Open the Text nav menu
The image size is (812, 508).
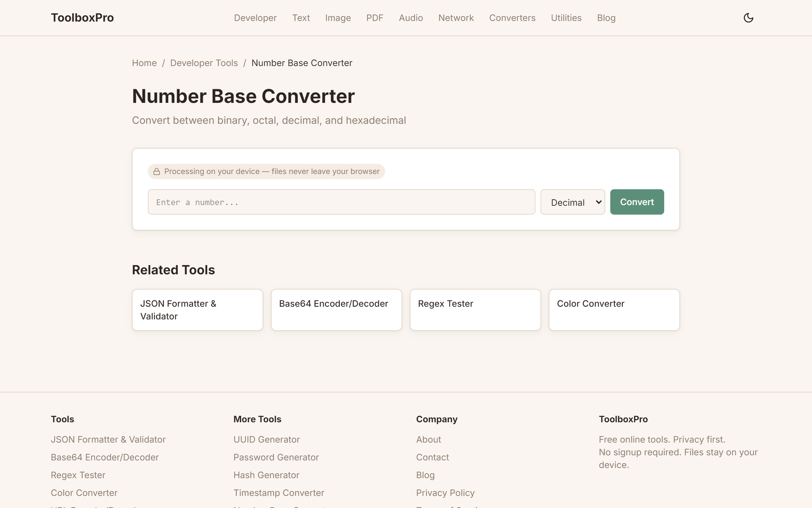(301, 18)
